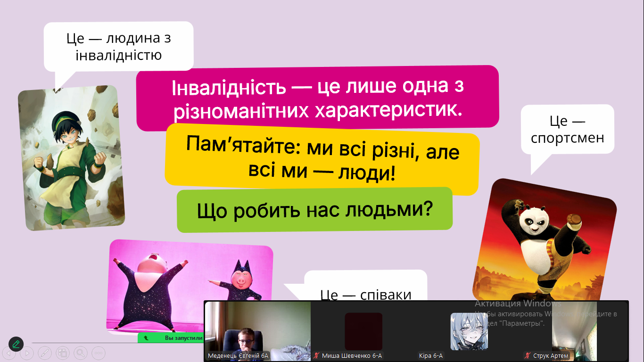Click the green "Вы запустили" sharing banner text

183,338
